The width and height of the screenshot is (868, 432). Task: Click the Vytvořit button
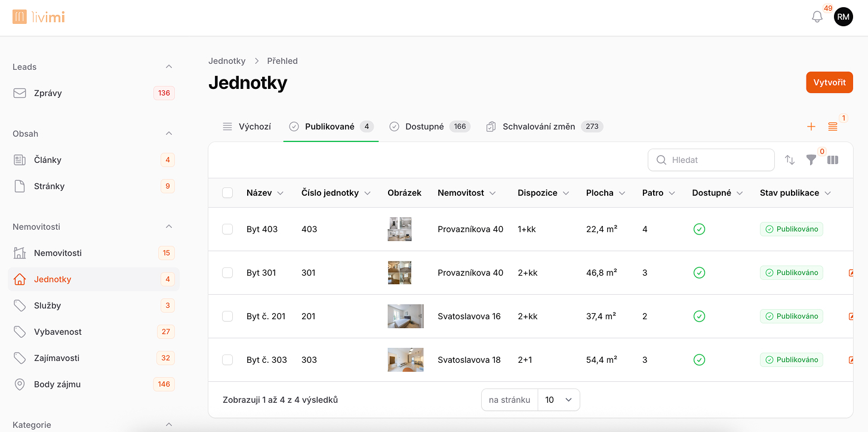pos(829,82)
